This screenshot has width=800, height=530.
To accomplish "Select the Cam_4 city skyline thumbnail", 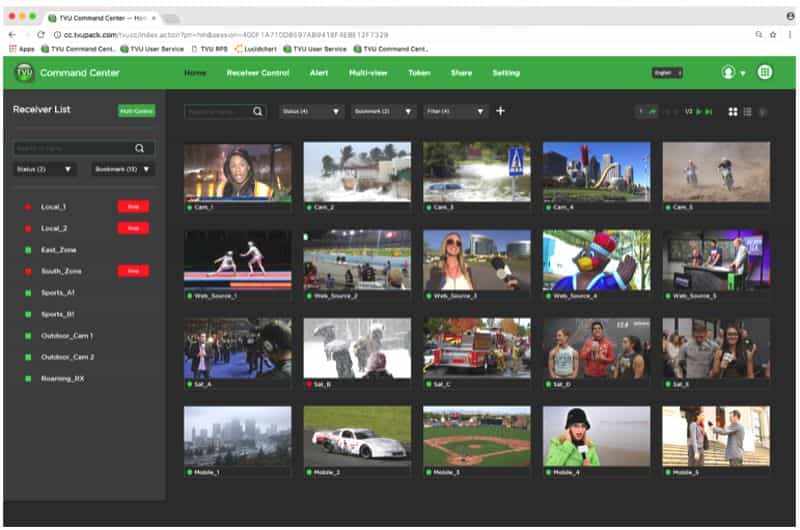I will pyautogui.click(x=596, y=172).
